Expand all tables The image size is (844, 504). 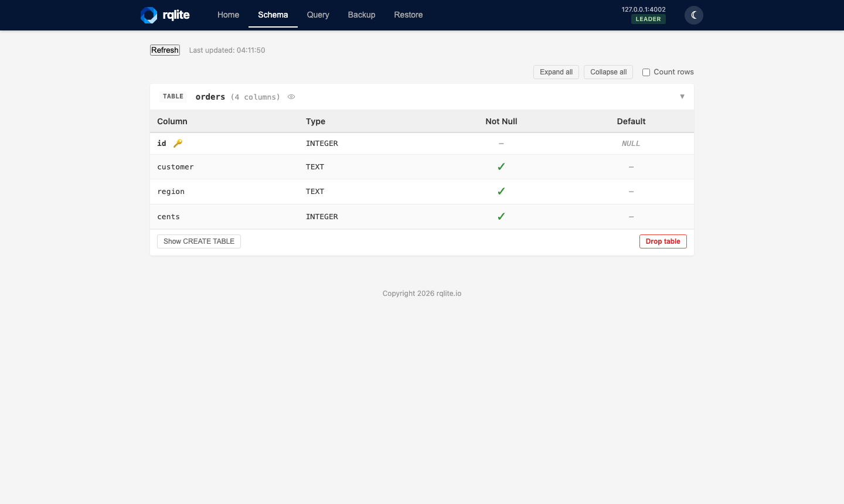556,72
